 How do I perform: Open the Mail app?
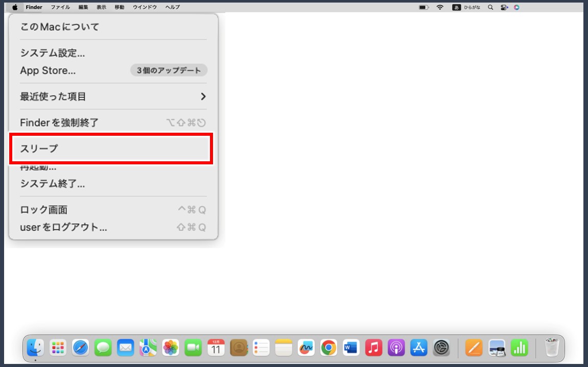[125, 348]
